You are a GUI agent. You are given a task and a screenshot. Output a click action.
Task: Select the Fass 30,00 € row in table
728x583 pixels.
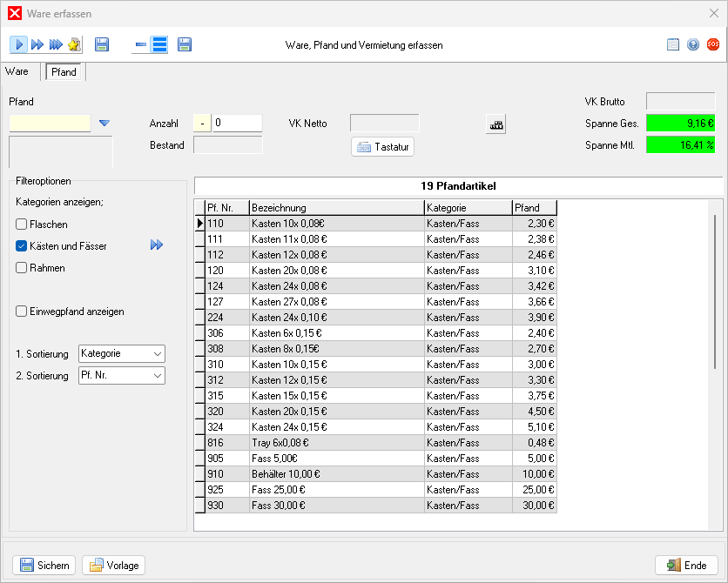tap(336, 506)
